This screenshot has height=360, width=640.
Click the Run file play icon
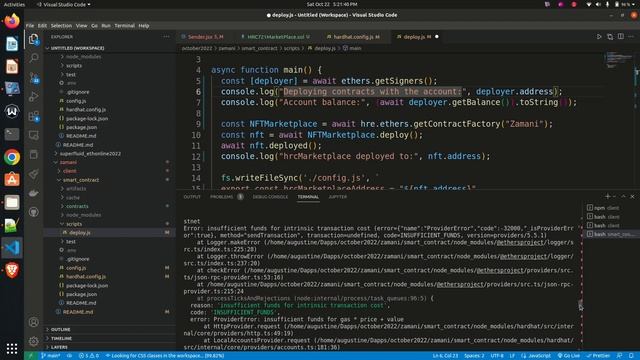(x=599, y=37)
